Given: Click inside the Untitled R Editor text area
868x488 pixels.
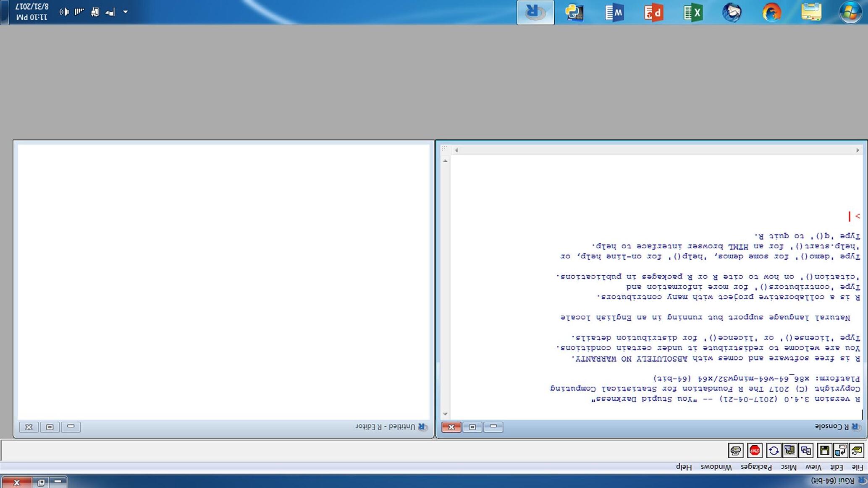Looking at the screenshot, I should coord(223,281).
